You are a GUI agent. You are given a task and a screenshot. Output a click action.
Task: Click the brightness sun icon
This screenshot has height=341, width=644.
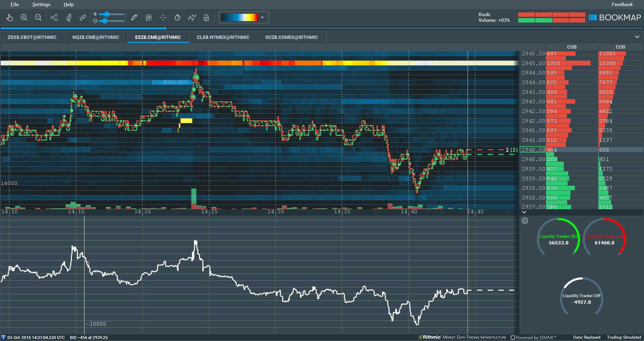(95, 14)
